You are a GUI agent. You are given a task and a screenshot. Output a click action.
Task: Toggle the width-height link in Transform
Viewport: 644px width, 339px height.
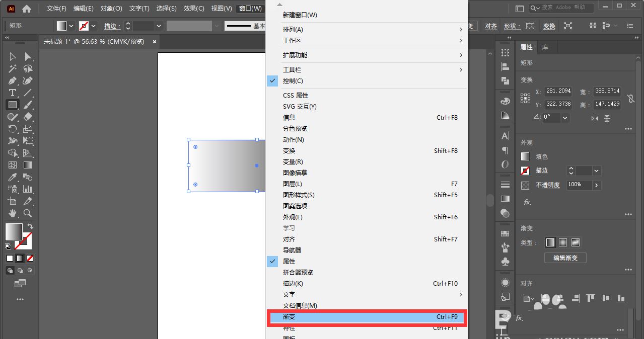(x=631, y=98)
